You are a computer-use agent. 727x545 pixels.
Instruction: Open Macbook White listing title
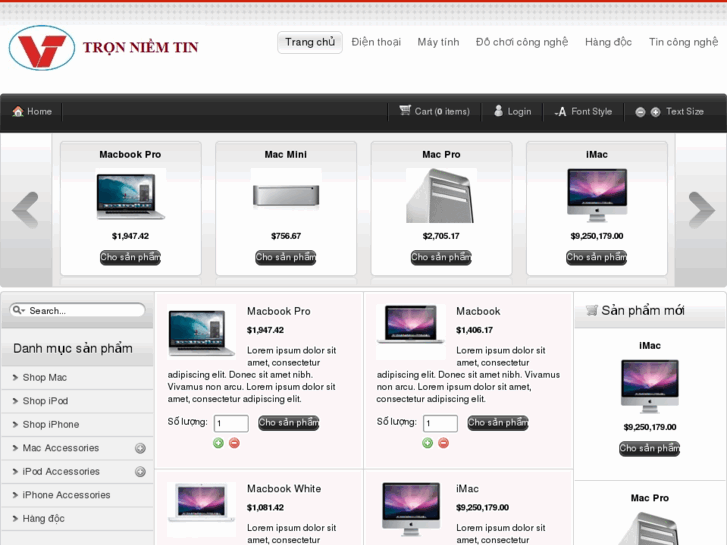(284, 488)
